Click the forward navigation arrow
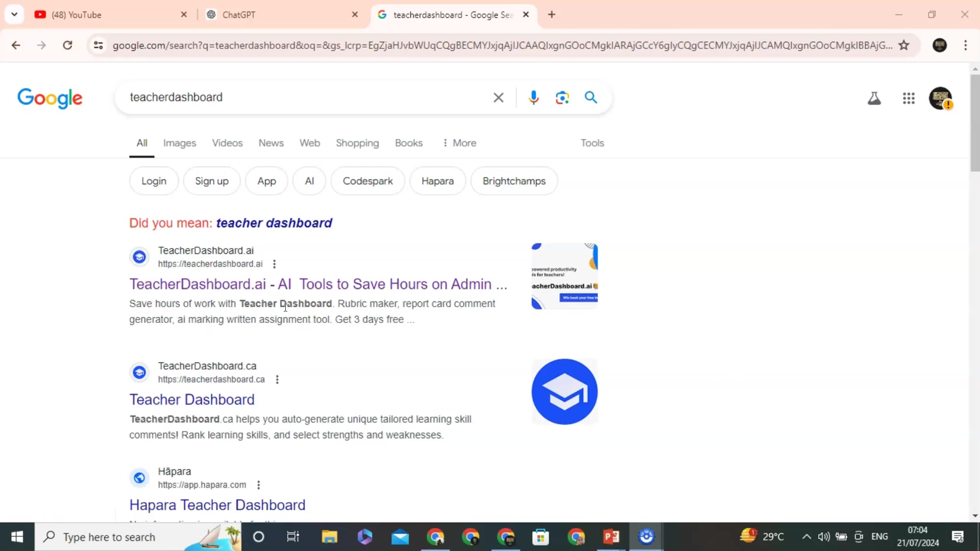The width and height of the screenshot is (980, 551). [x=41, y=45]
